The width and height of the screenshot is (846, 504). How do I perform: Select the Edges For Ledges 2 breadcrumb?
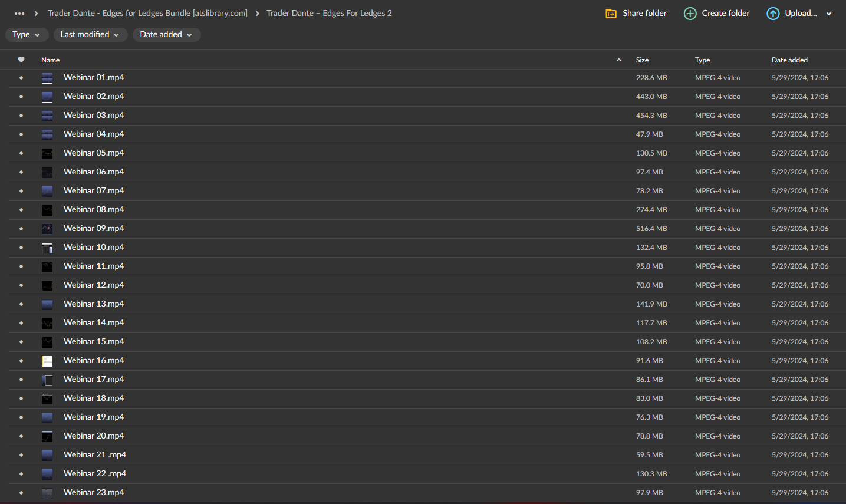(x=329, y=13)
